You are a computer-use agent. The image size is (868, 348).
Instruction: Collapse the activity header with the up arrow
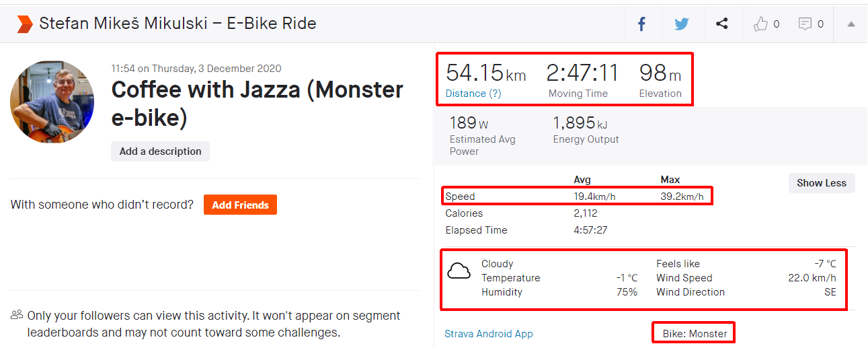[851, 24]
